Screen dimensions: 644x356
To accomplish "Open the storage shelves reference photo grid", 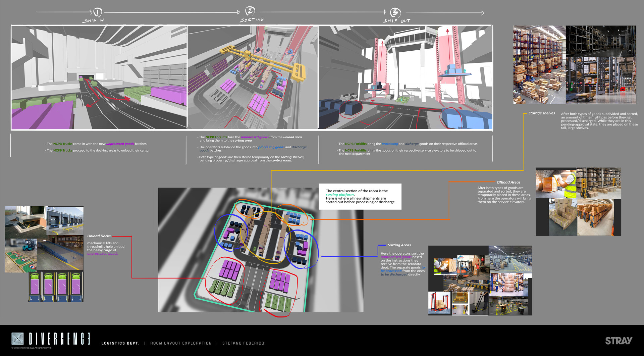I will click(574, 64).
